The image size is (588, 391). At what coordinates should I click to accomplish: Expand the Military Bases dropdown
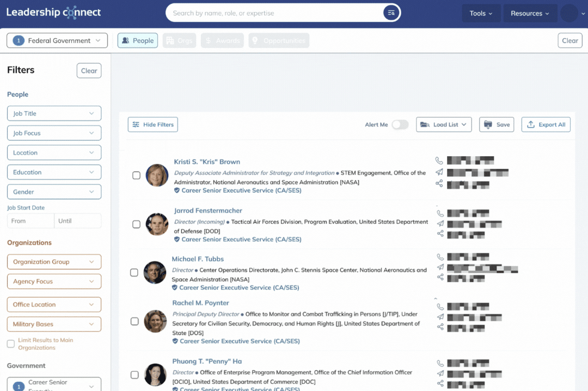(54, 324)
